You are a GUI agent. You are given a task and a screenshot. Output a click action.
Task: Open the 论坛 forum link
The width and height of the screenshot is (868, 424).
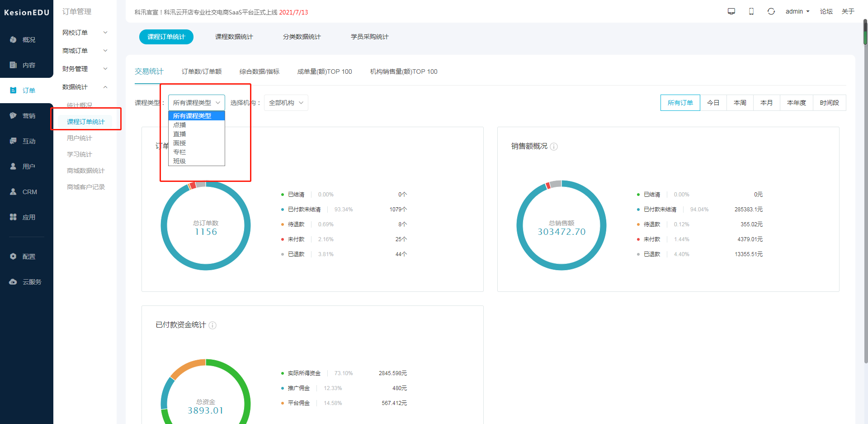tap(826, 11)
